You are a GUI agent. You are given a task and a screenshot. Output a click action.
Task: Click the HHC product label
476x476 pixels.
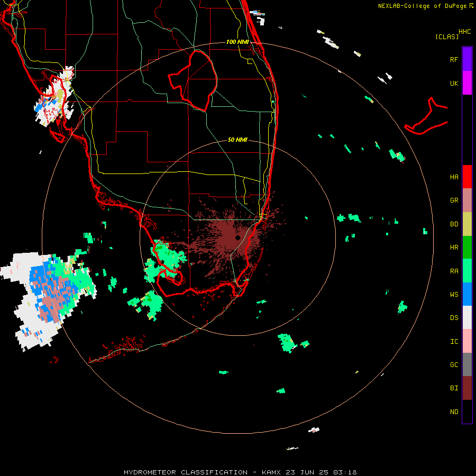pyautogui.click(x=464, y=32)
